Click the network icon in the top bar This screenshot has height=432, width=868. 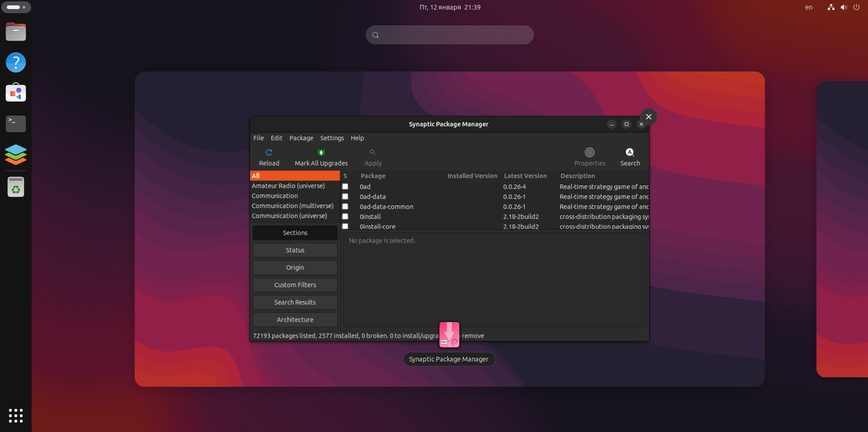[831, 8]
